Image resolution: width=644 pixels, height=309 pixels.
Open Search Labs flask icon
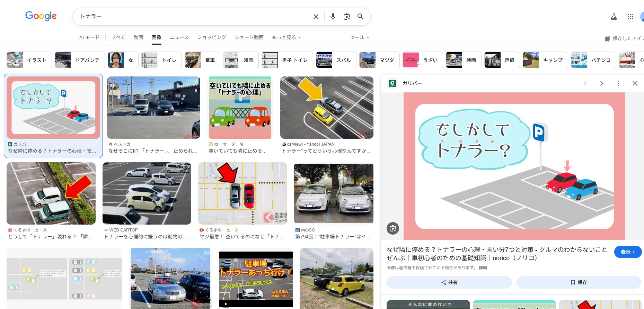[x=614, y=17]
